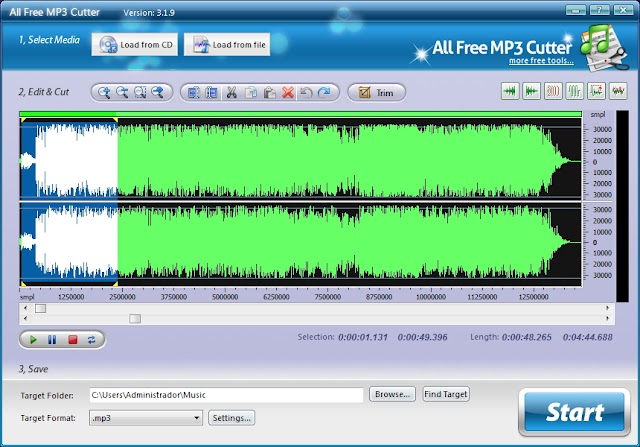Redo using the blue curved arrow
Viewport: 640px width, 447px height.
pos(324,93)
